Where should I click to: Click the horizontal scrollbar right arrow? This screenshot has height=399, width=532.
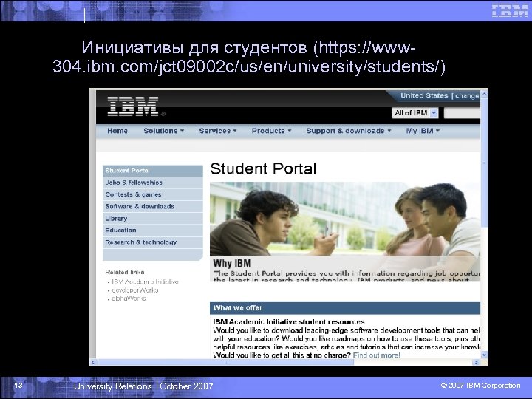coord(477,362)
